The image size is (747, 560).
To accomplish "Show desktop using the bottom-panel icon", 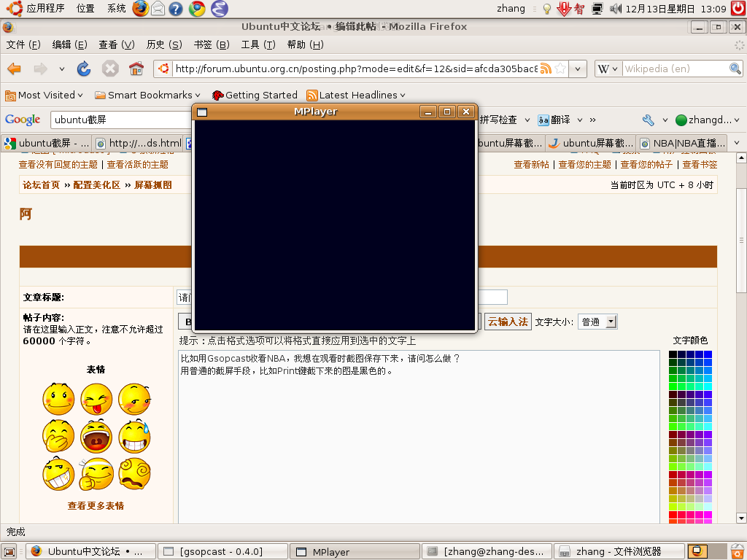I will tap(9, 551).
